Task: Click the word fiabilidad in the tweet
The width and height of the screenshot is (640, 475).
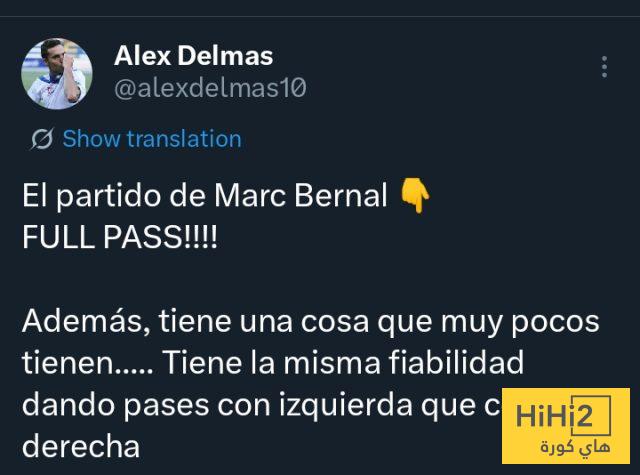Action: point(456,362)
